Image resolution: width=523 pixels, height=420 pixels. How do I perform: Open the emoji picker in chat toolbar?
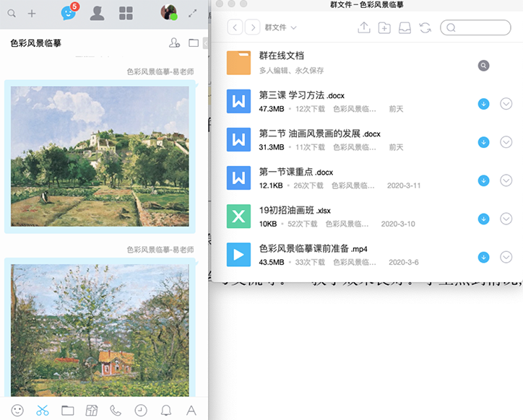point(17,410)
